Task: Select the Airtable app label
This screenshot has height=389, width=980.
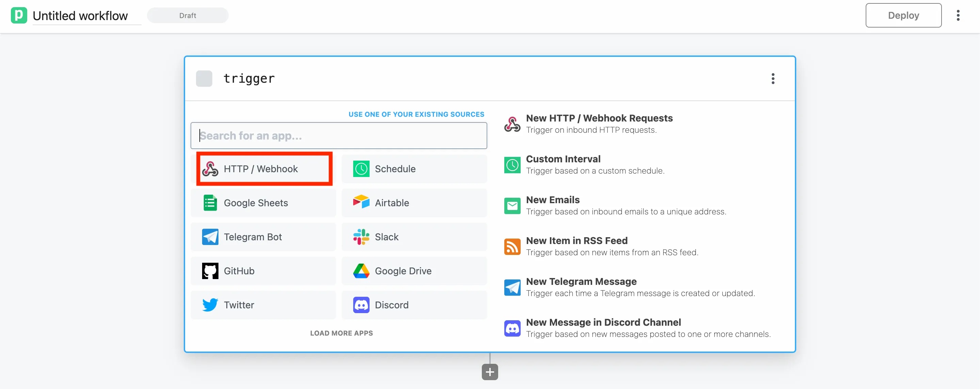Action: point(392,203)
